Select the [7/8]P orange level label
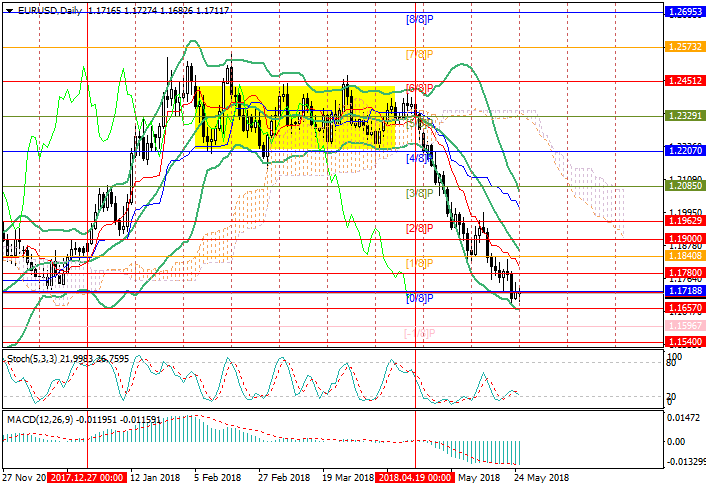 (x=418, y=53)
